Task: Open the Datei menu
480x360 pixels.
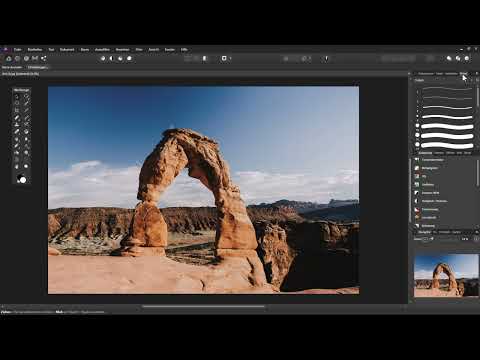Action: [x=17, y=50]
